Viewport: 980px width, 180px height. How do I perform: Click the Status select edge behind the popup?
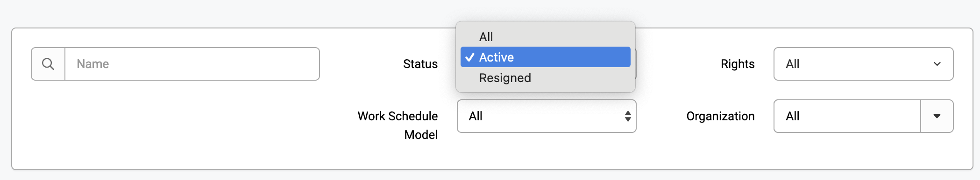[x=636, y=64]
